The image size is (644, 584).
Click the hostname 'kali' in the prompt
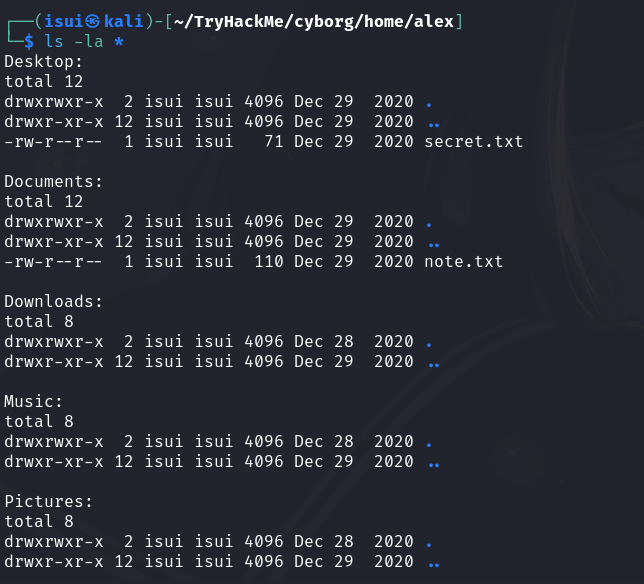[x=124, y=22]
